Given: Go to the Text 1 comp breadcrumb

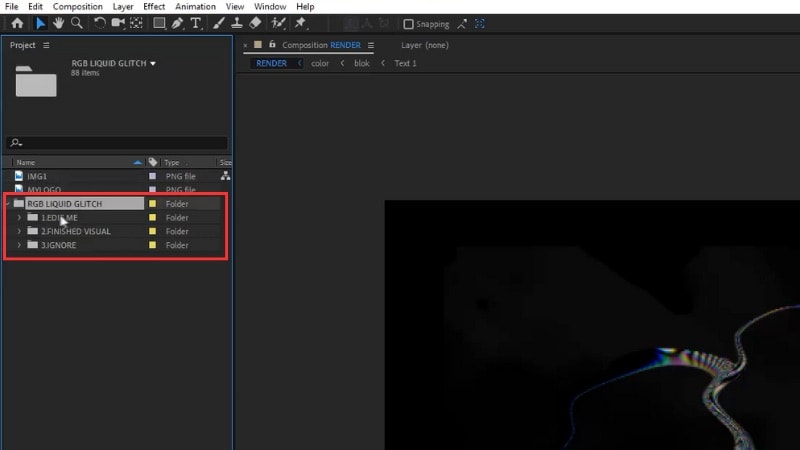Looking at the screenshot, I should click(405, 63).
